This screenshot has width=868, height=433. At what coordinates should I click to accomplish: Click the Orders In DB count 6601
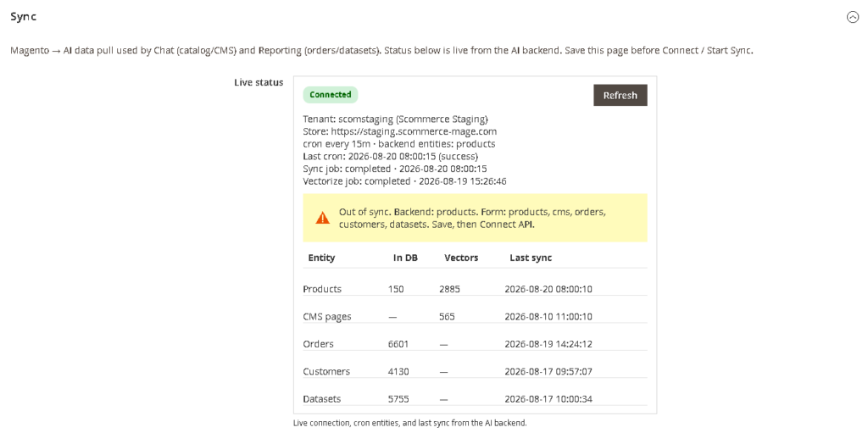398,344
